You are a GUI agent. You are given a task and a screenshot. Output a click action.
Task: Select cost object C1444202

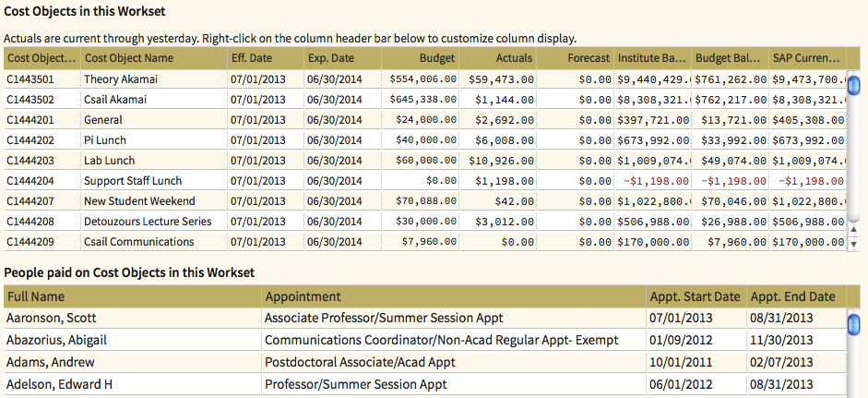[x=30, y=140]
